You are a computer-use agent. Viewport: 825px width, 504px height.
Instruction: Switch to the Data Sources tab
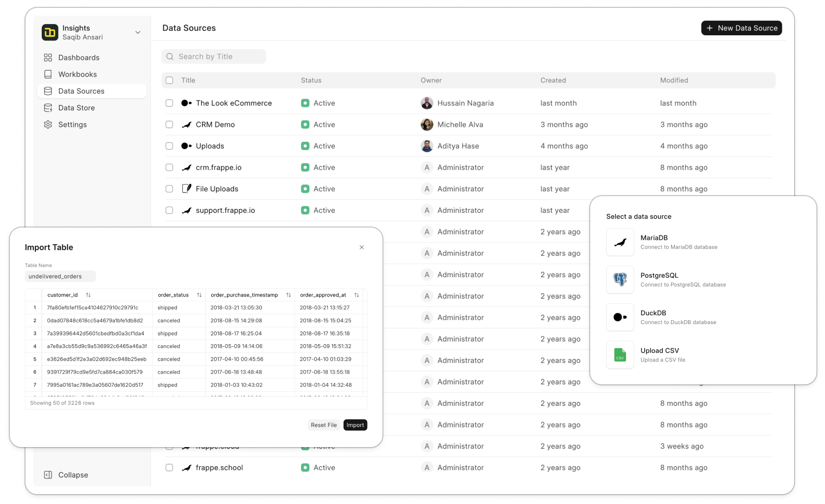click(x=80, y=91)
